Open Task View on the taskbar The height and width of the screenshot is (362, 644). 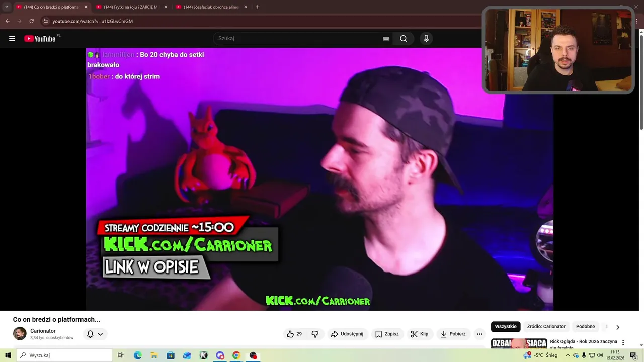pos(121,355)
